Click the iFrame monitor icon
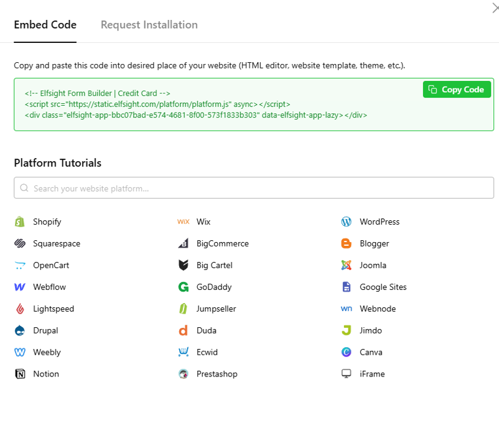 coord(346,374)
